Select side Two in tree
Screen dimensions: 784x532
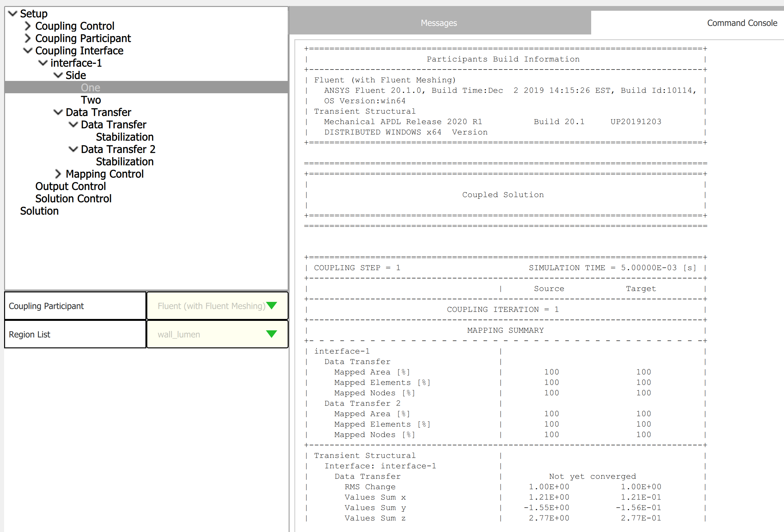(91, 100)
